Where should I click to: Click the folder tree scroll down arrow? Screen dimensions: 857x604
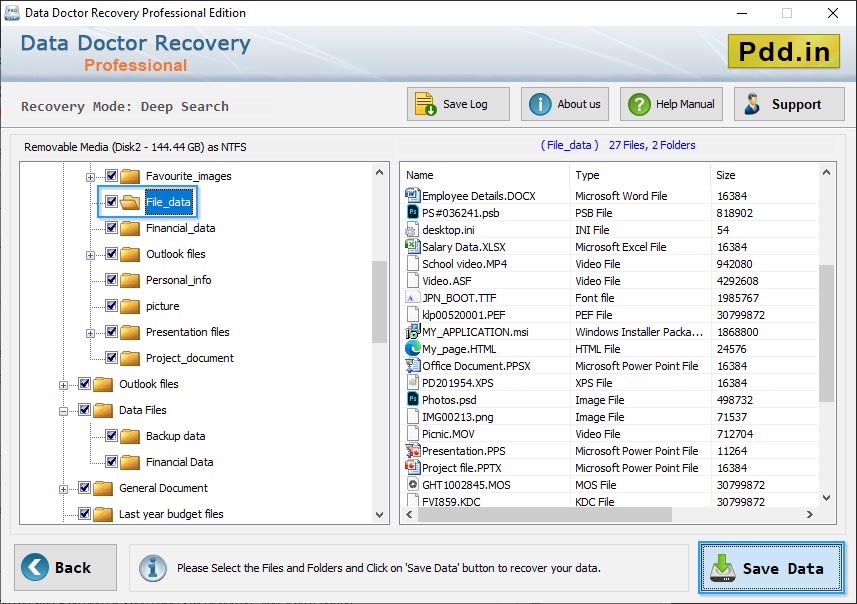point(380,515)
